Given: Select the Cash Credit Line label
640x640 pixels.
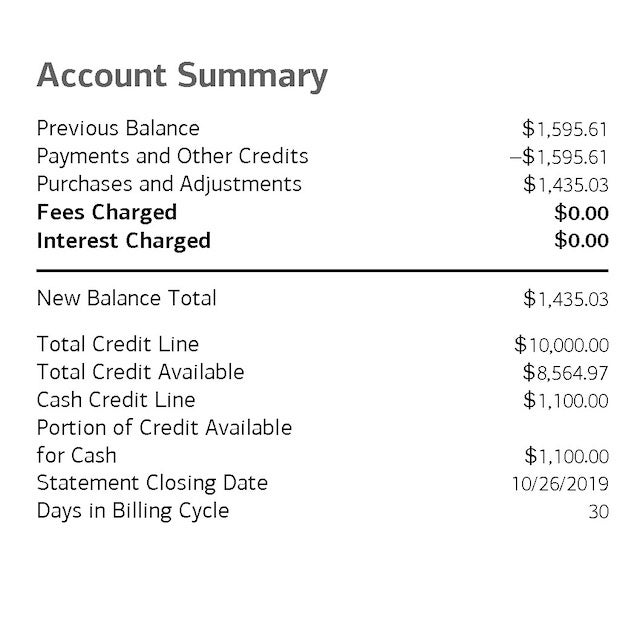Looking at the screenshot, I should click(x=116, y=400).
